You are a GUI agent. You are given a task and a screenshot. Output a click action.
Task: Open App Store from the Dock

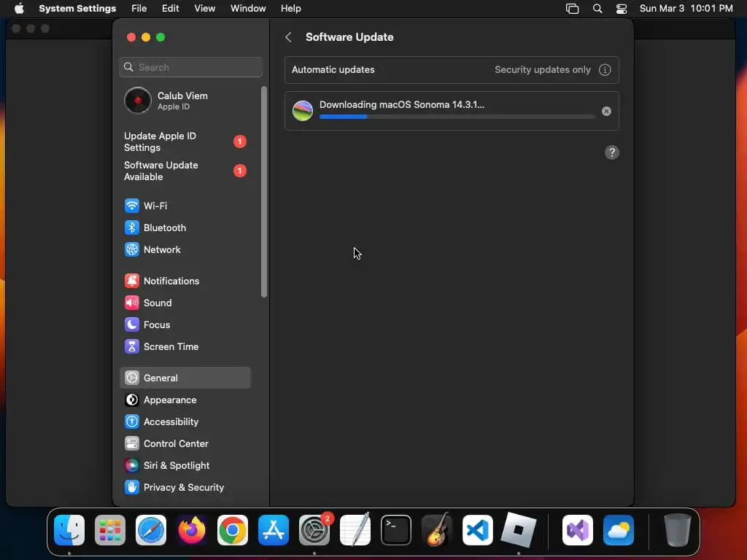[274, 530]
